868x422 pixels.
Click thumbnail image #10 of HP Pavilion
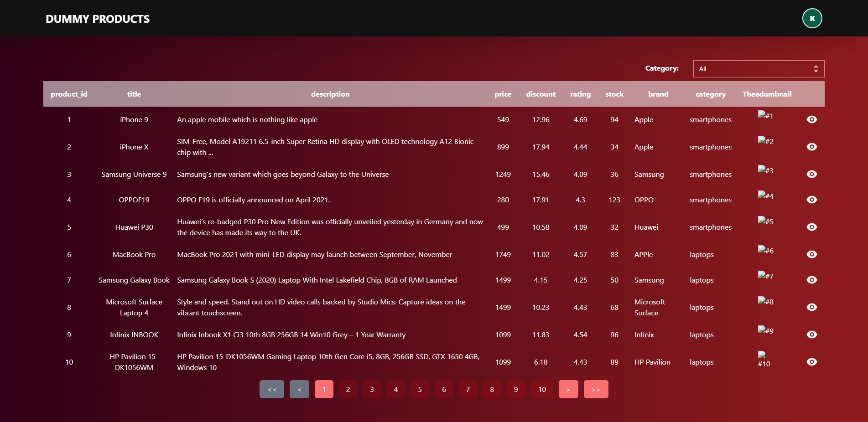pos(764,359)
